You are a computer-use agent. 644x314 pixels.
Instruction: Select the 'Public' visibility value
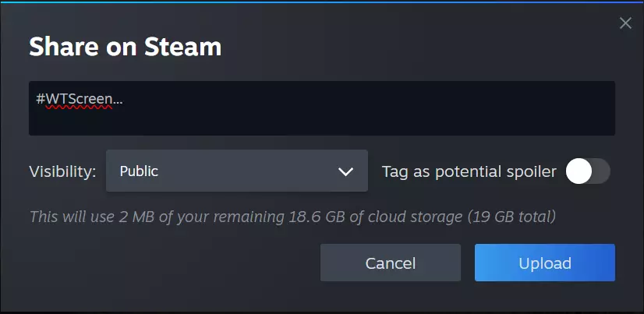coord(139,171)
